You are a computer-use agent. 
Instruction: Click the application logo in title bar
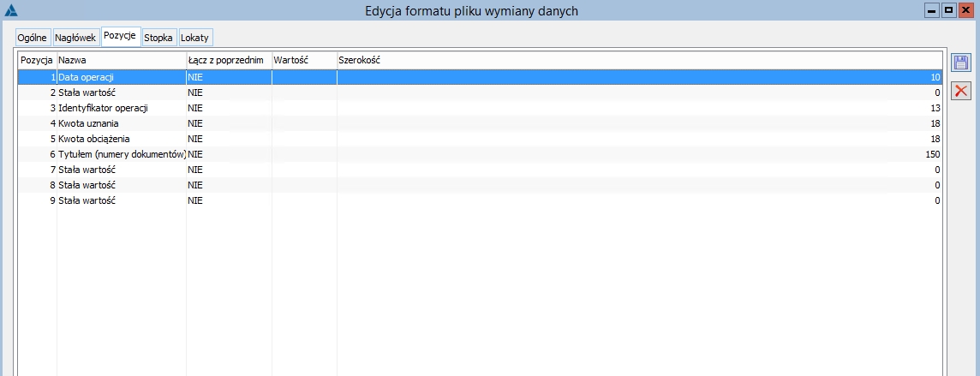click(x=11, y=11)
